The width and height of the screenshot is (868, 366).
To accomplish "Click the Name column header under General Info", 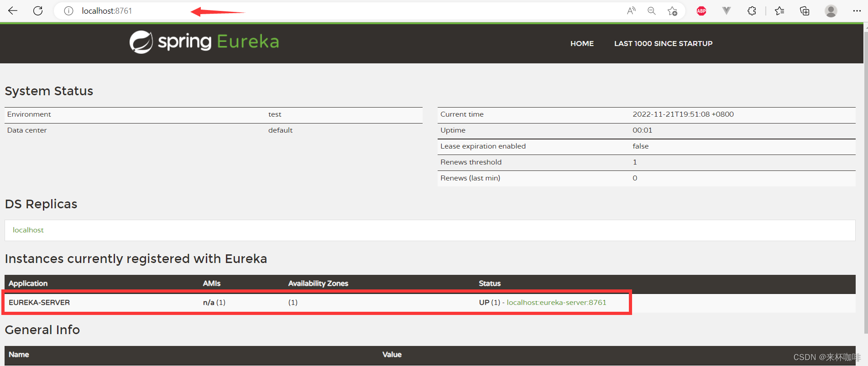I will [19, 355].
